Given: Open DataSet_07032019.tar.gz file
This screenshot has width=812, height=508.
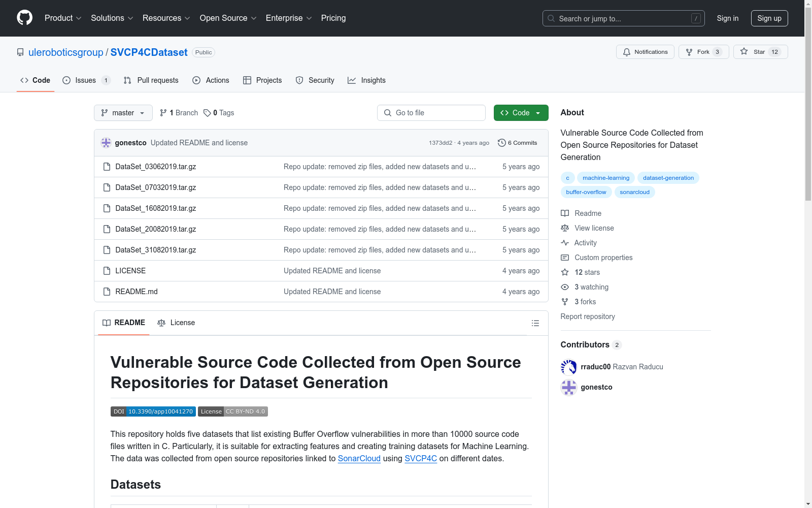Looking at the screenshot, I should click(156, 187).
